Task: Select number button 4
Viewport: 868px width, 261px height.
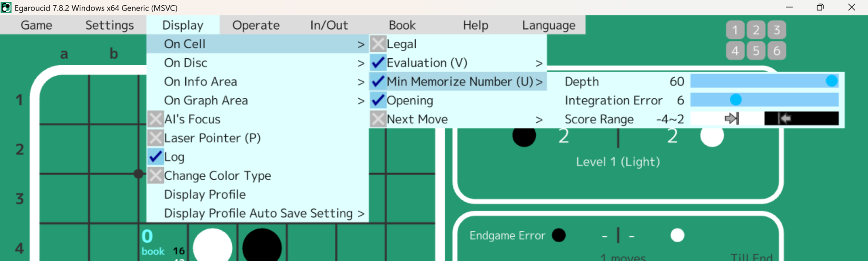Action: tap(735, 51)
